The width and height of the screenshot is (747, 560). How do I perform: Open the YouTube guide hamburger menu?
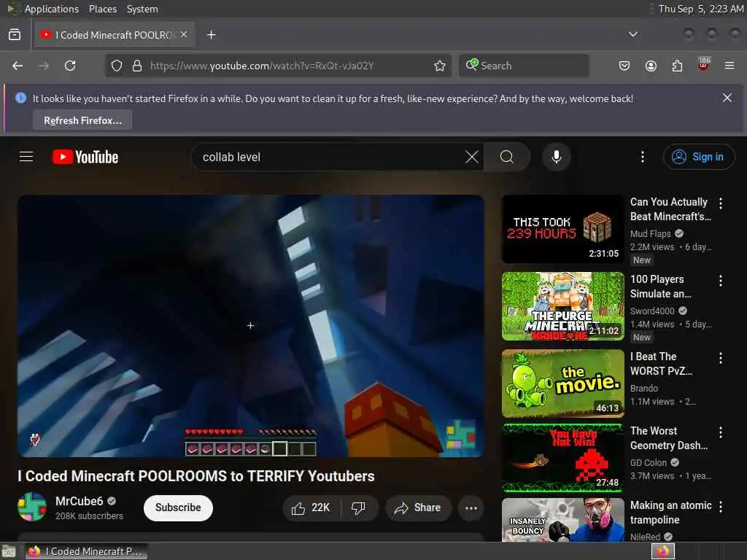[x=26, y=157]
